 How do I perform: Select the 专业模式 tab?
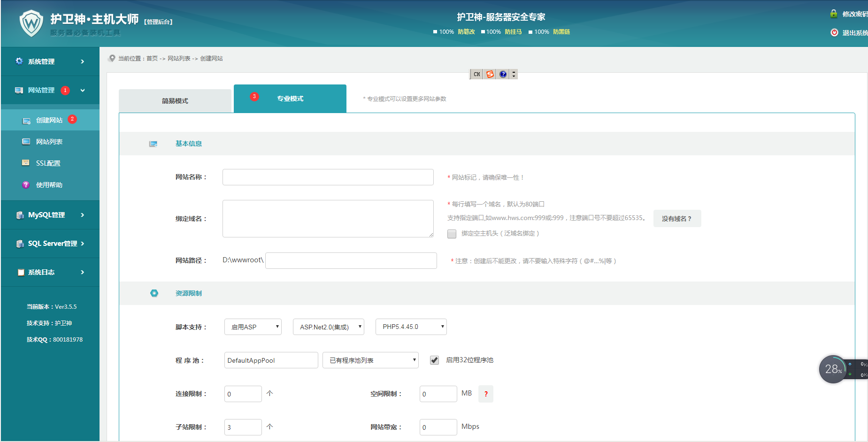pos(290,99)
